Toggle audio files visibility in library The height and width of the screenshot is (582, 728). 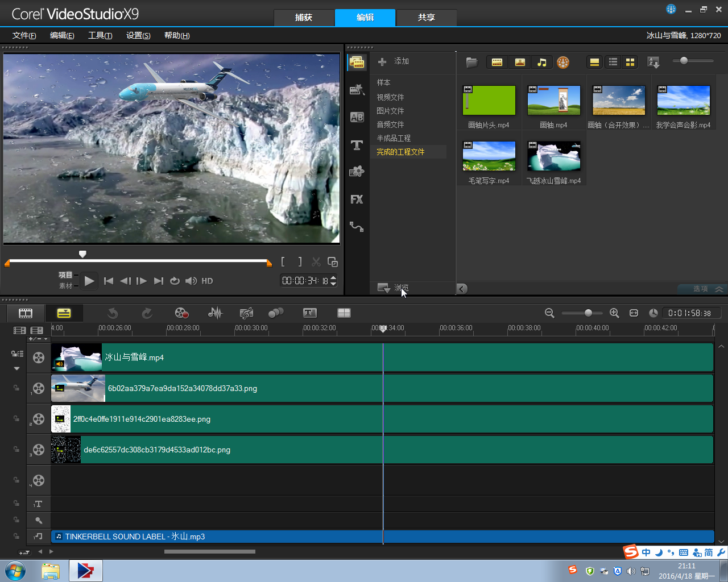point(542,63)
